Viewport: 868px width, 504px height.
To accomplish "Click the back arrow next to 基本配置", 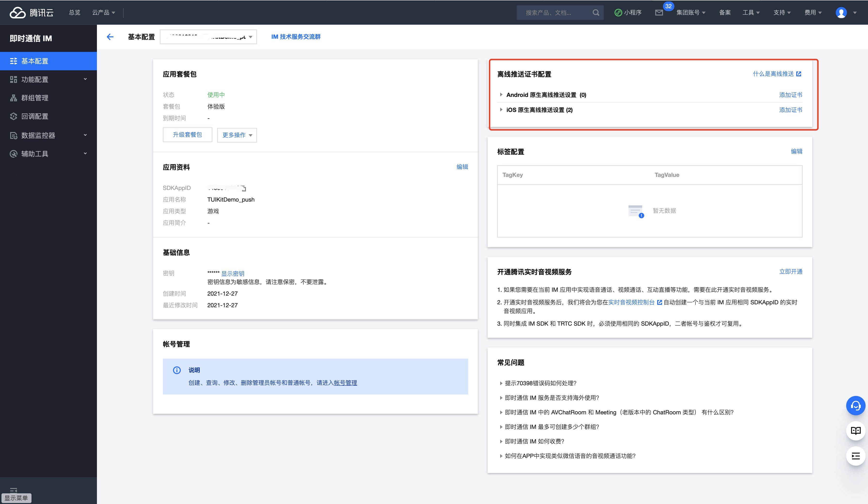I will pos(110,37).
